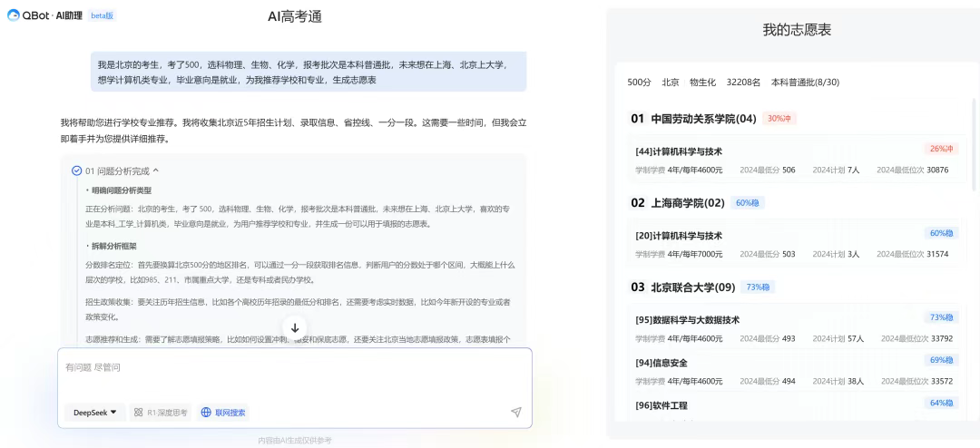980x448 pixels.
Task: Collapse the 01 问题分析完成 section chevron
Action: (156, 170)
